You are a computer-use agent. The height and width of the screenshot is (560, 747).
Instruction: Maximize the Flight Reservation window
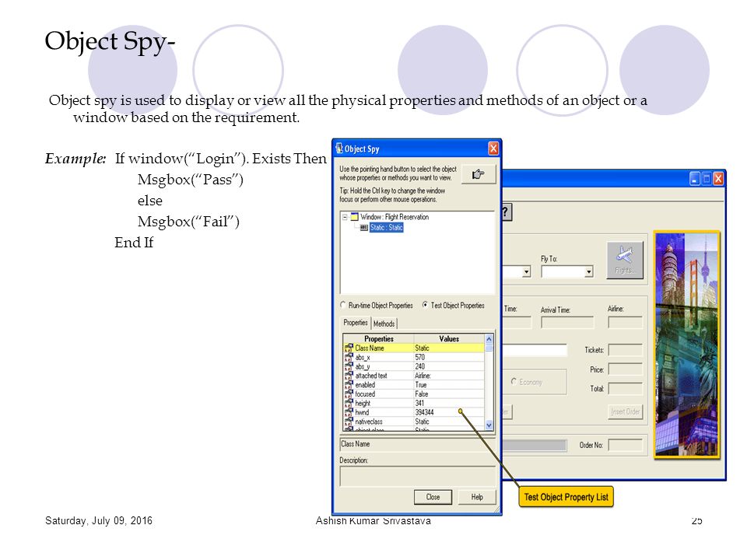tap(707, 179)
